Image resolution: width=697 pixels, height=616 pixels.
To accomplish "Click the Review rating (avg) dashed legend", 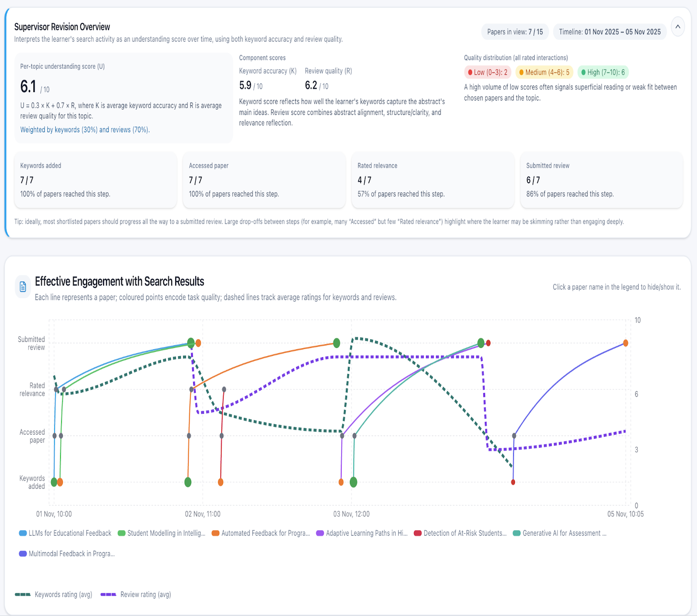I will tap(136, 595).
